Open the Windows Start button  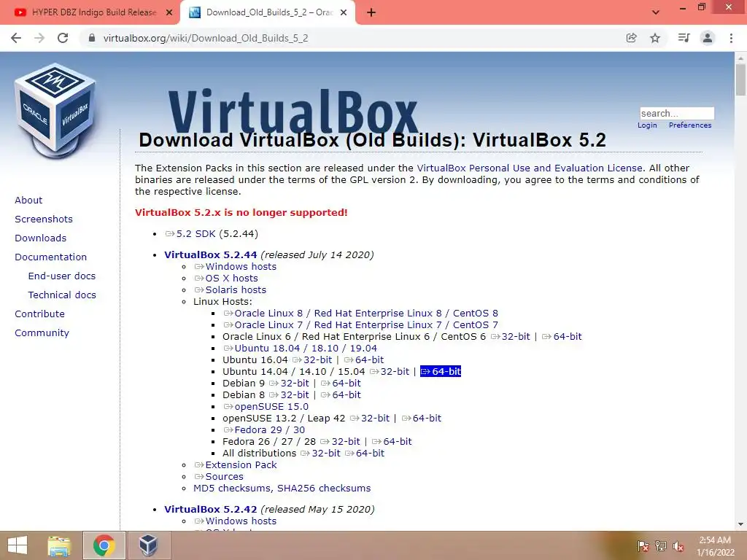point(18,545)
